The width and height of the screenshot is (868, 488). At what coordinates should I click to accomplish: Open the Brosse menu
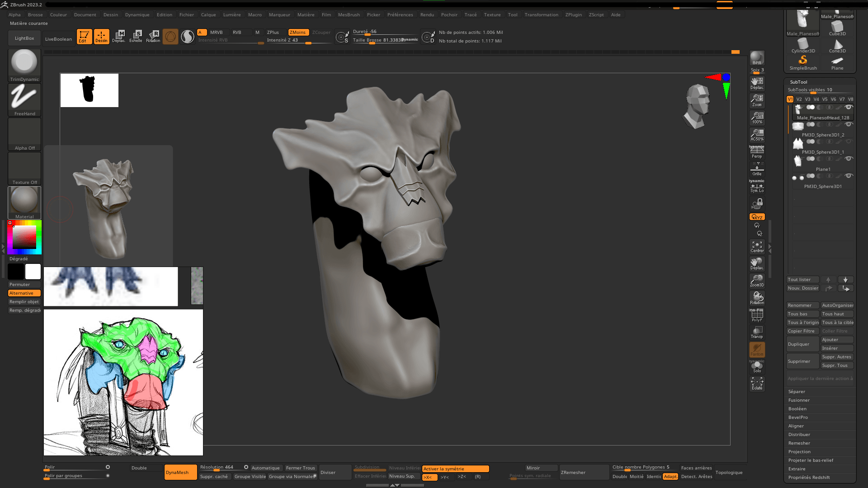pyautogui.click(x=35, y=14)
